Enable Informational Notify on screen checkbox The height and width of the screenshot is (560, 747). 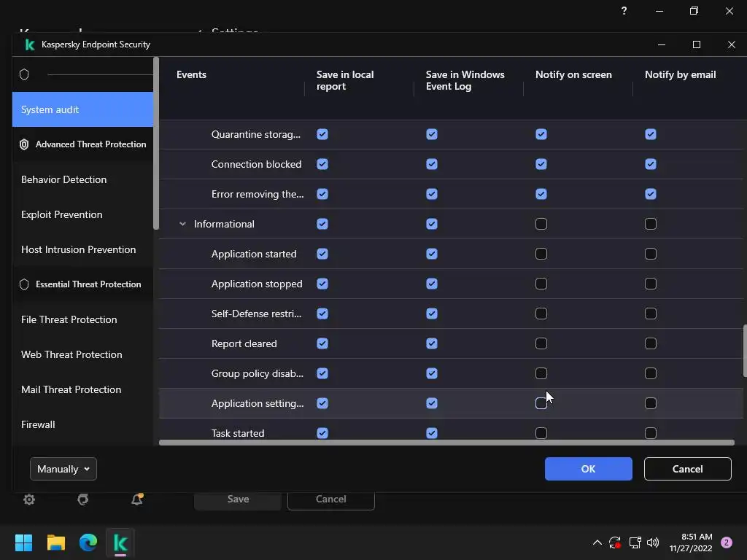click(x=541, y=224)
